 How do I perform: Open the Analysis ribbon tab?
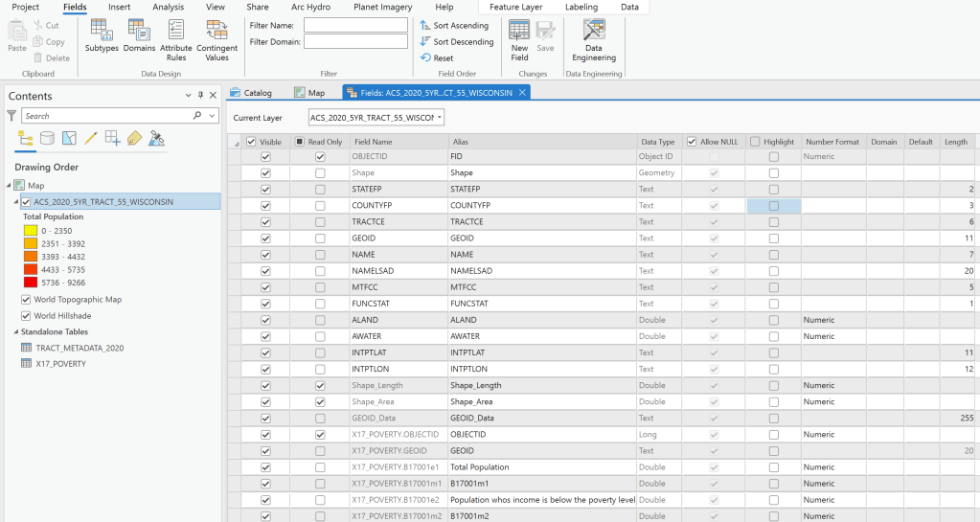pyautogui.click(x=168, y=7)
